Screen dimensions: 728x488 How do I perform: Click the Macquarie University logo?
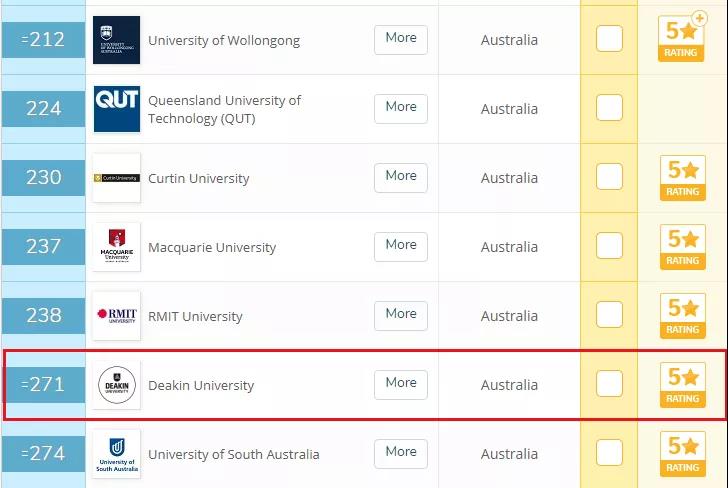click(116, 247)
